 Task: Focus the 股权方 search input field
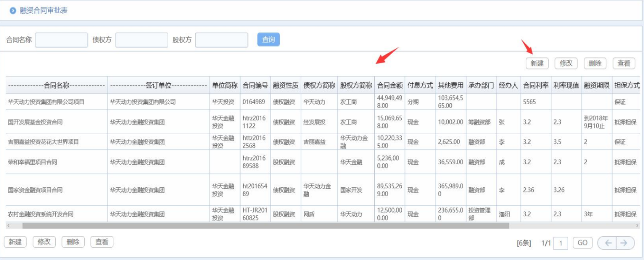[x=221, y=40]
